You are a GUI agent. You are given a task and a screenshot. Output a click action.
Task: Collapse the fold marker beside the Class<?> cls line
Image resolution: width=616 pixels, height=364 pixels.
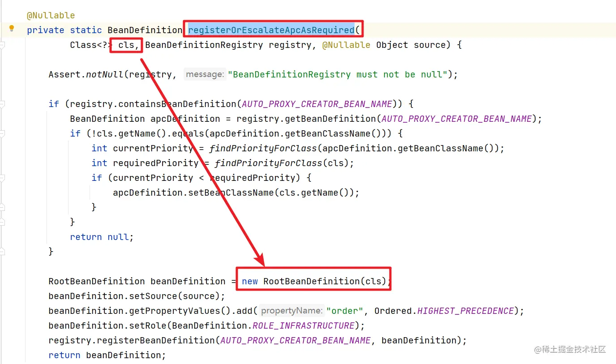(x=2, y=45)
